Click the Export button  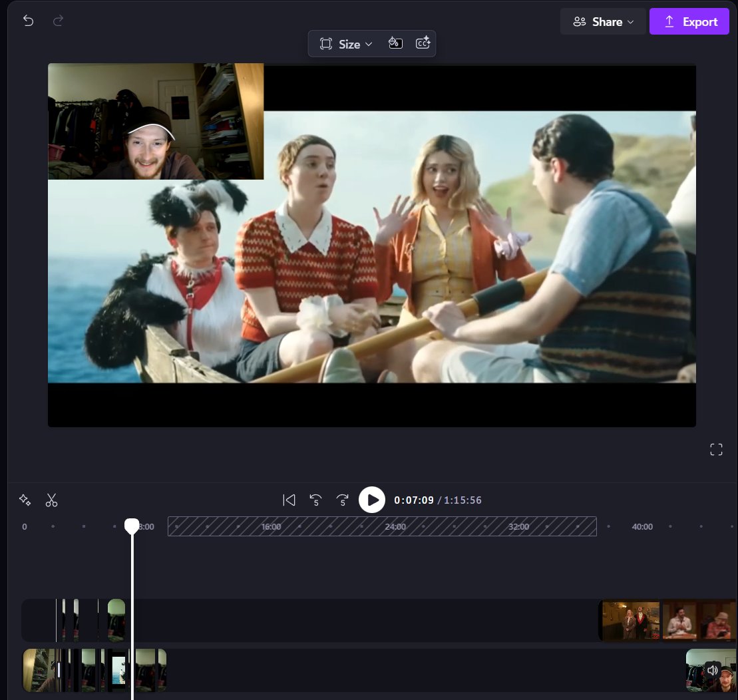tap(689, 22)
